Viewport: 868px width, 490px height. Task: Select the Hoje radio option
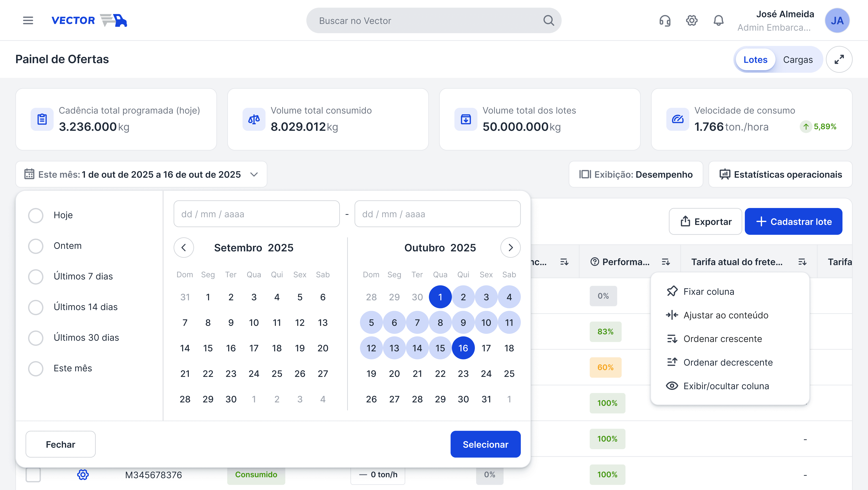36,215
